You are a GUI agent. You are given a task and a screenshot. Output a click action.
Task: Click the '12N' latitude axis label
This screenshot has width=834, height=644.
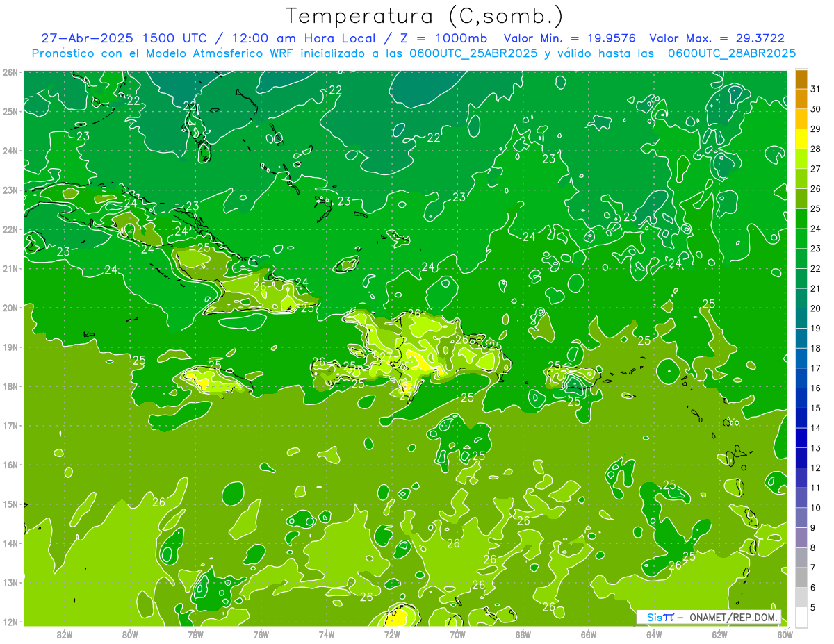point(10,622)
